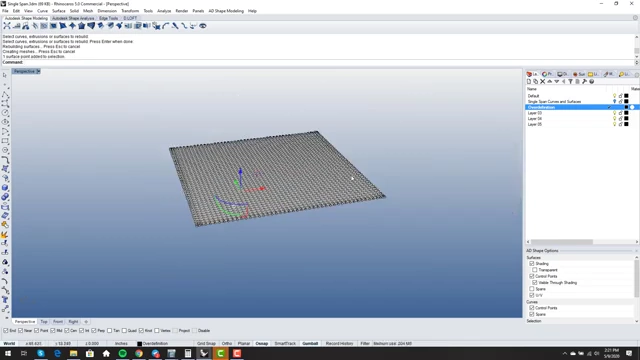Switch to the Top viewport tab
This screenshot has height=360, width=640.
44,322
